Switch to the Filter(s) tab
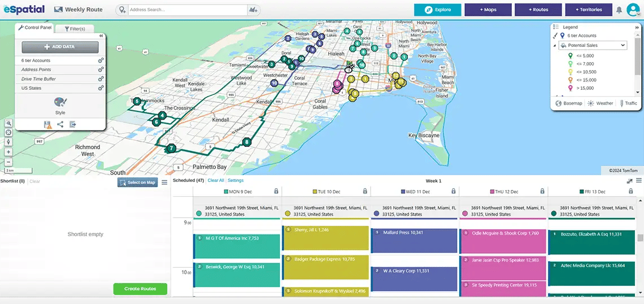Screen dimensions: 644x304 [75, 29]
